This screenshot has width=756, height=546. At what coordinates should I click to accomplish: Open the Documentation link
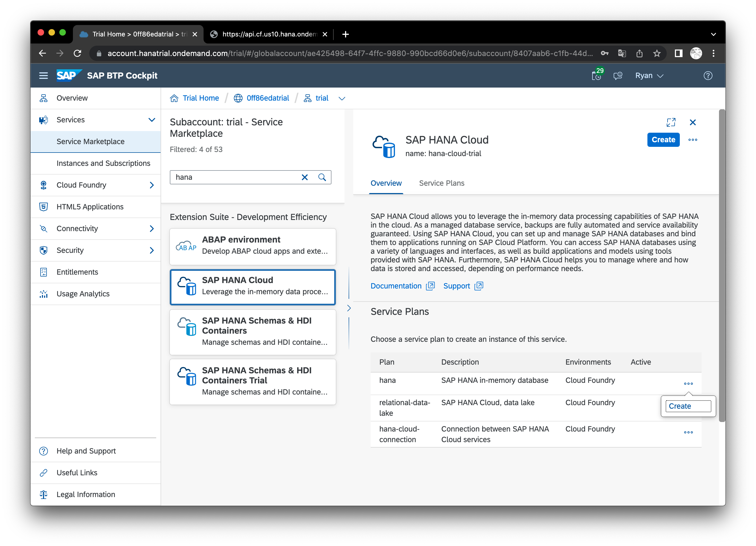point(396,286)
